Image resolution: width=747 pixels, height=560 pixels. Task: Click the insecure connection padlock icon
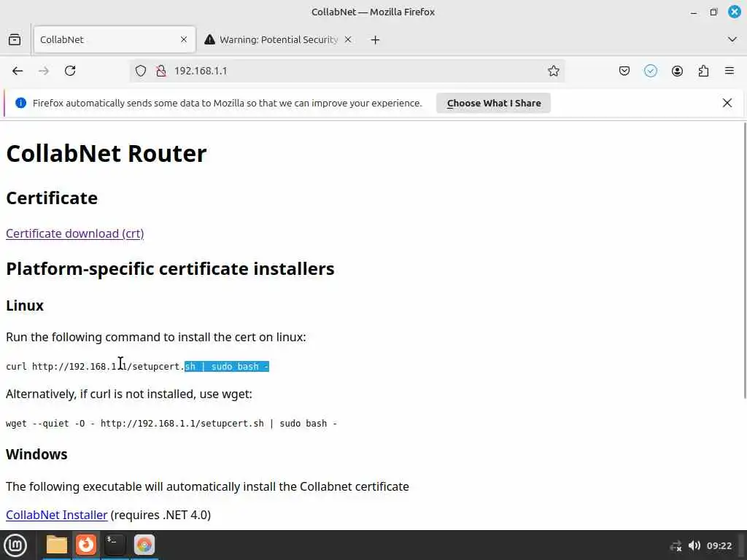click(161, 71)
